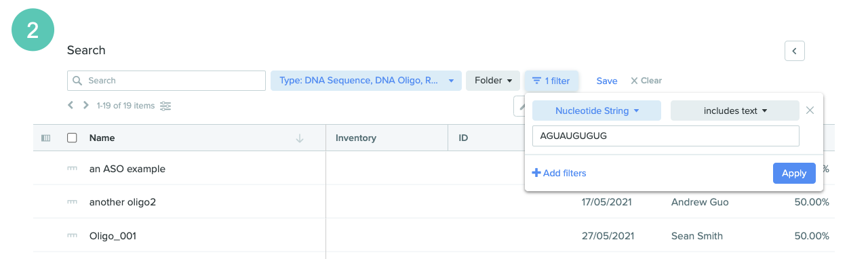Screen dimensions: 868x259
Task: Go to the previous results page arrow
Action: [x=71, y=105]
